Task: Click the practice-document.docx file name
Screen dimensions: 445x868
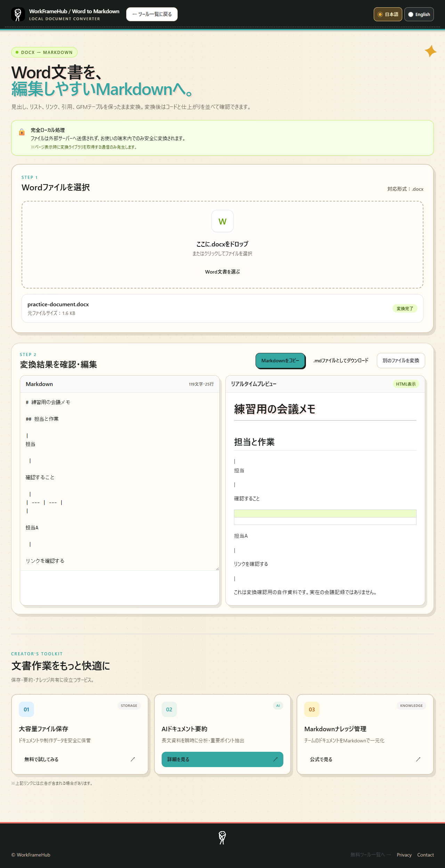Action: [58, 304]
